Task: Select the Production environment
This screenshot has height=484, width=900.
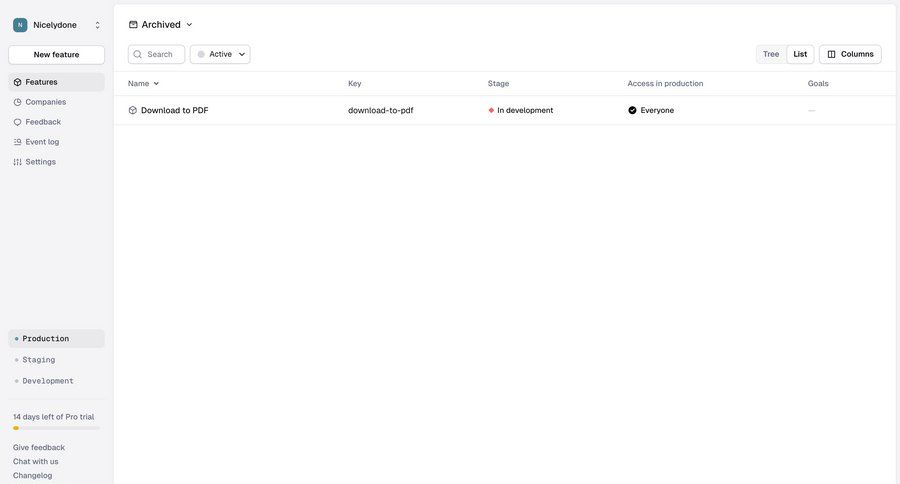Action: [56, 339]
